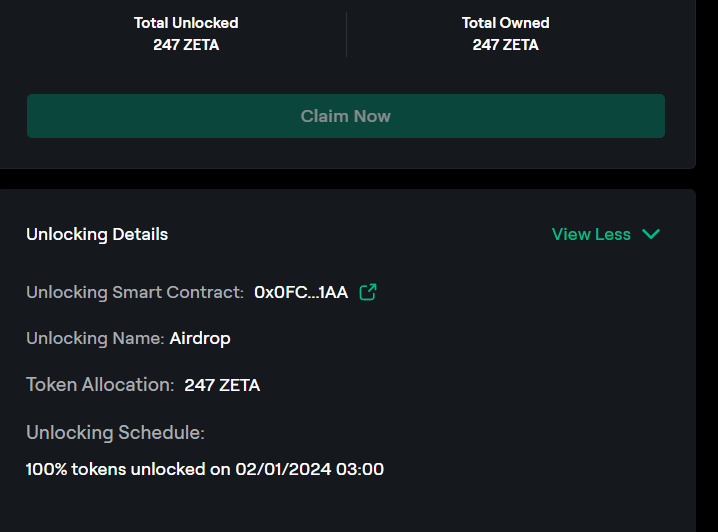Click the word Airdrop after Unlocking Name

coord(200,338)
